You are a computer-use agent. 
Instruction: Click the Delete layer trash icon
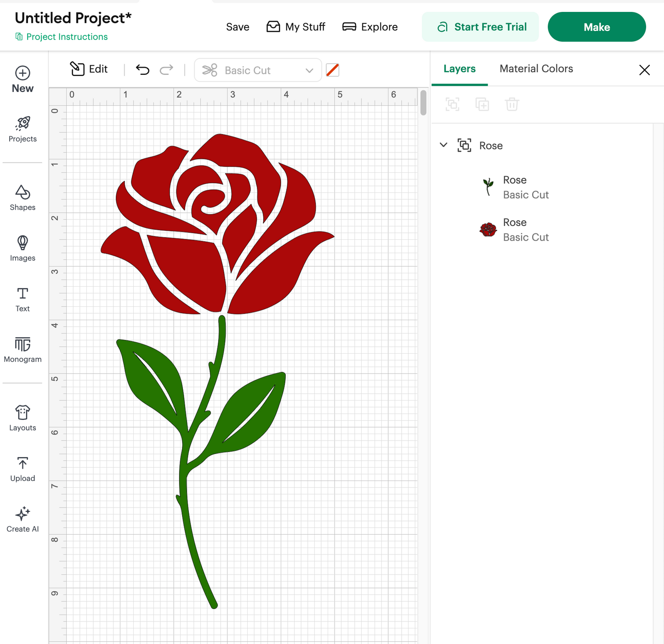click(x=512, y=104)
